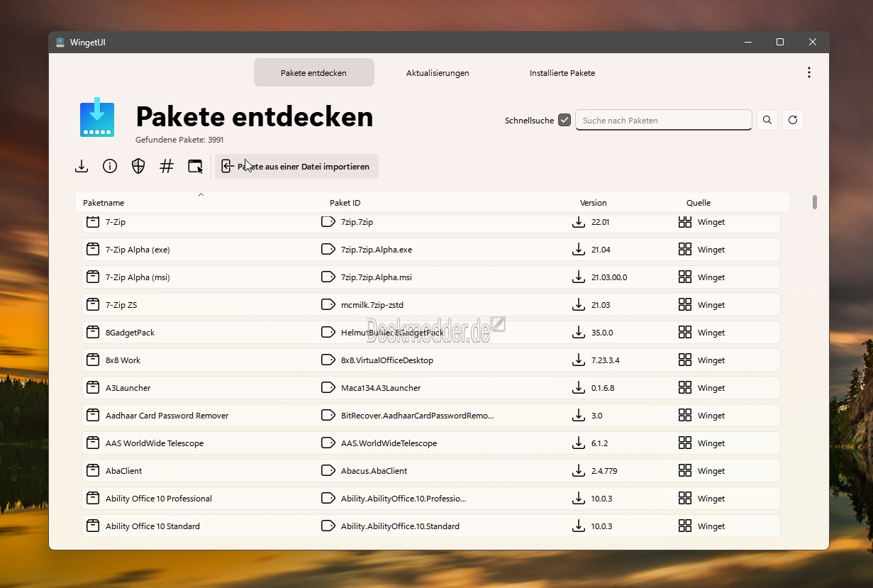Open the Aktualisierungen tab
The image size is (873, 588).
pyautogui.click(x=438, y=72)
